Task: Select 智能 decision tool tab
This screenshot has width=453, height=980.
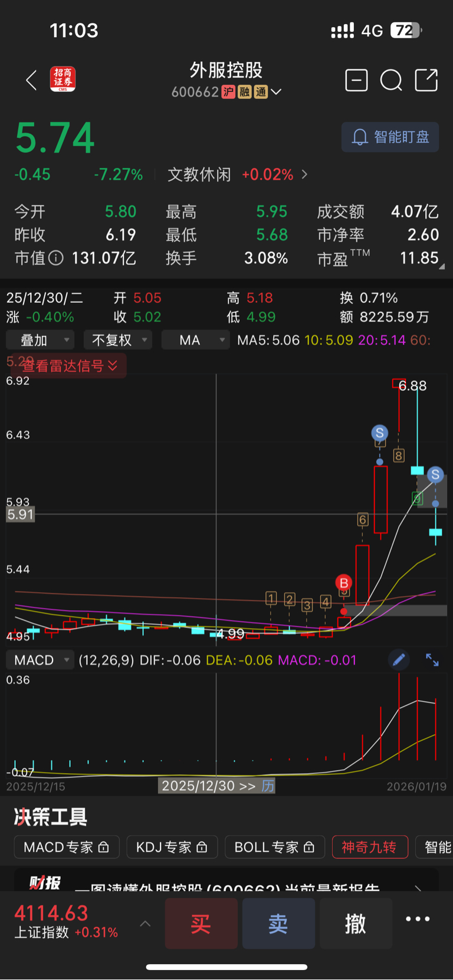Action: click(x=435, y=847)
